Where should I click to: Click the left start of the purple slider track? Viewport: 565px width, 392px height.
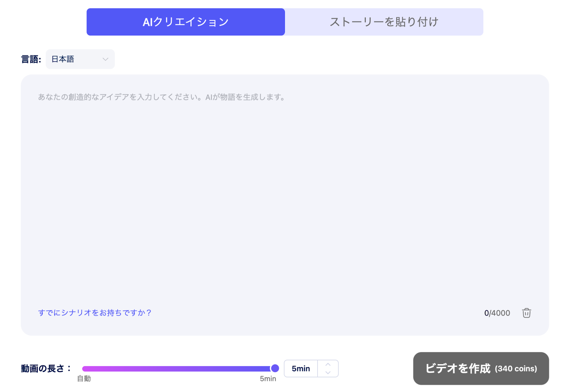coord(84,369)
